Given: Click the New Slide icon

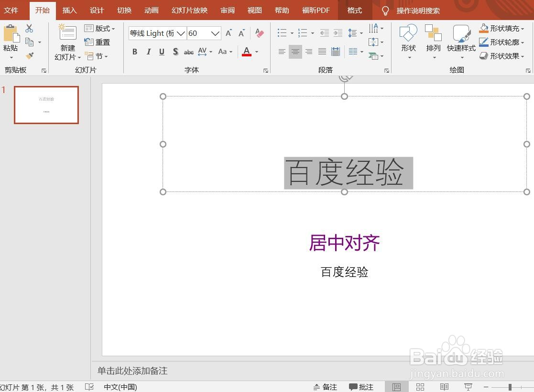Looking at the screenshot, I should [67, 33].
